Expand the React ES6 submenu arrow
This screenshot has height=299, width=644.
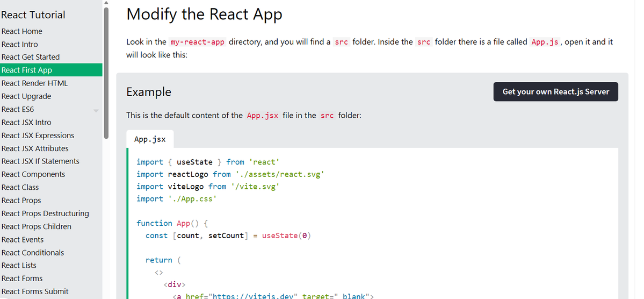tap(96, 110)
